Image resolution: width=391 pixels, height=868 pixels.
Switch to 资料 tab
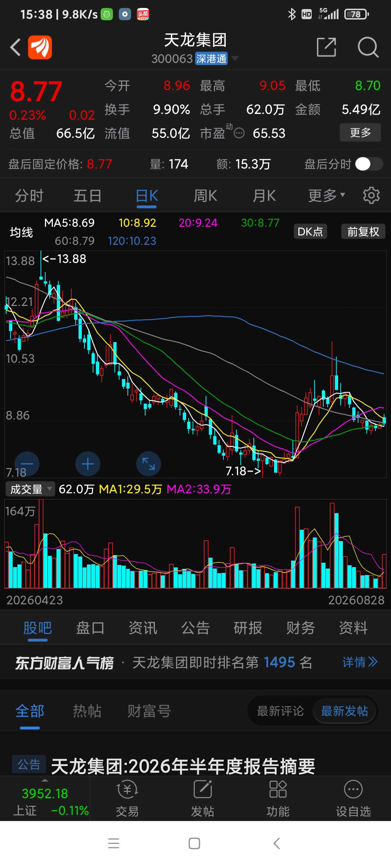[x=353, y=628]
